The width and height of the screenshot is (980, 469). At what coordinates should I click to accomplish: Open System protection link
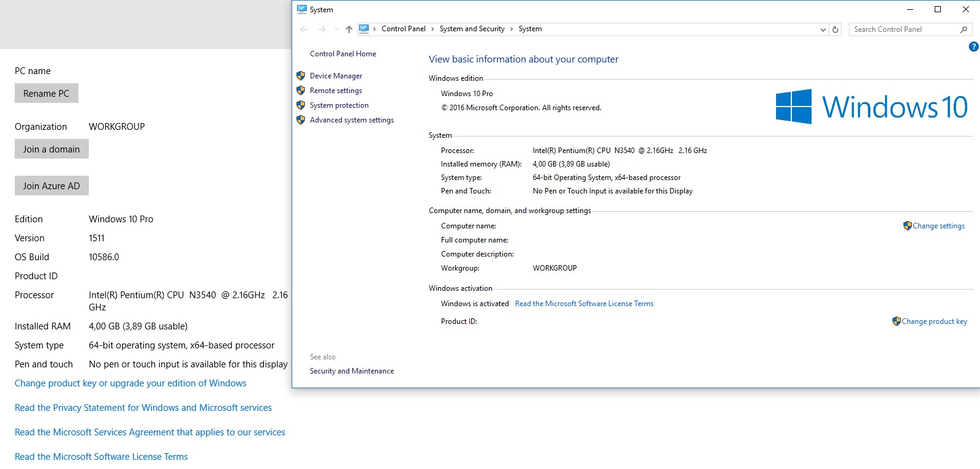[x=339, y=105]
